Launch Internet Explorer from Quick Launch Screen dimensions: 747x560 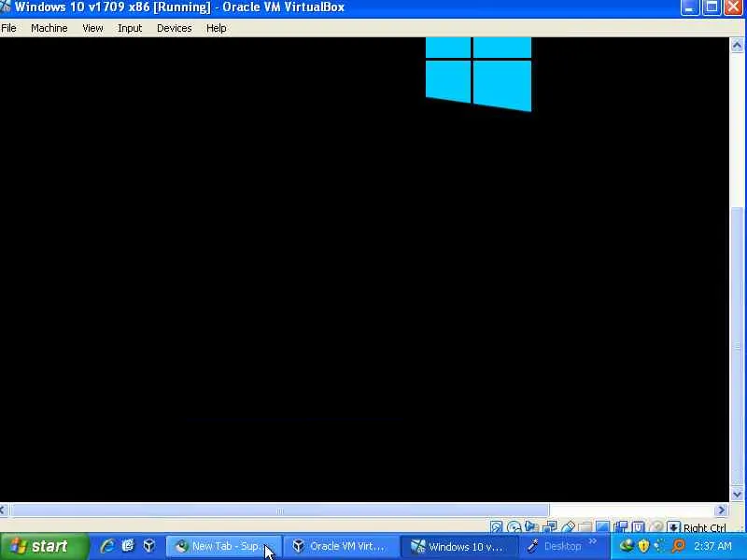pos(106,546)
